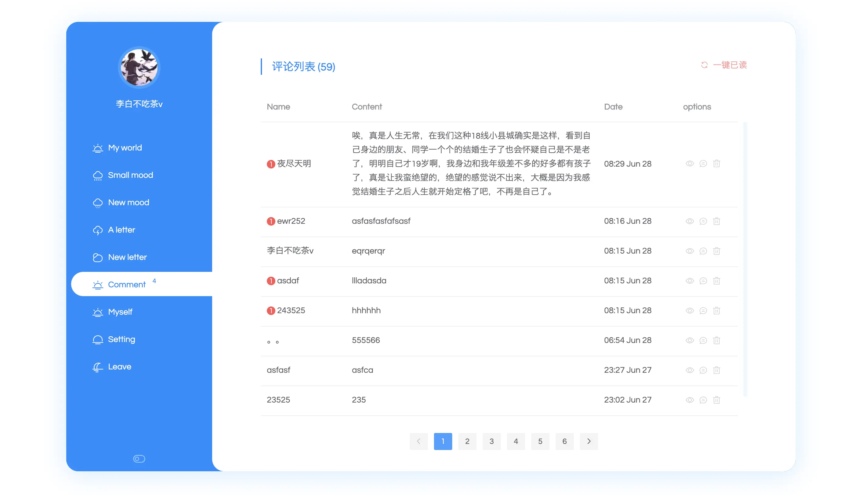This screenshot has height=495, width=868.
Task: Click the date 06:54 Jun 28
Action: pyautogui.click(x=628, y=340)
